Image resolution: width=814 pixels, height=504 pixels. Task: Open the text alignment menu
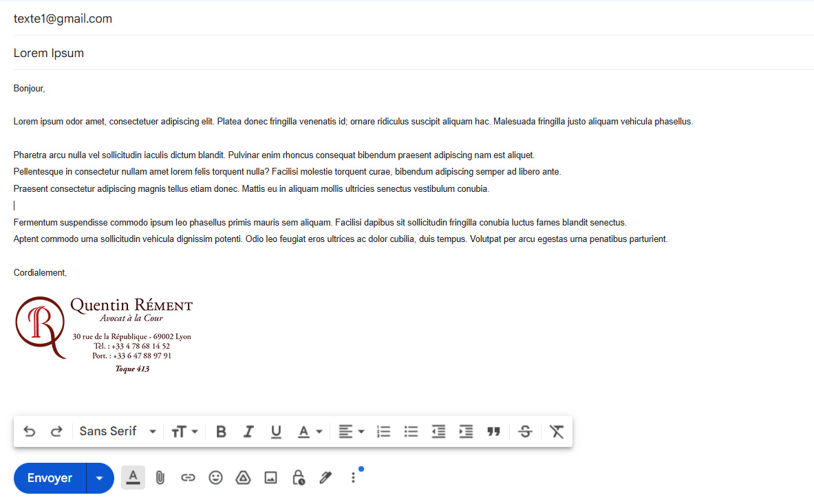(x=351, y=432)
